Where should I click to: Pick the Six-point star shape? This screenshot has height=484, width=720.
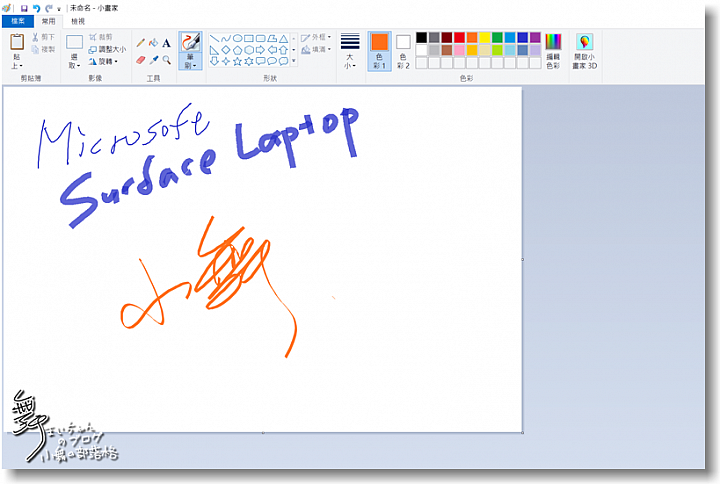tap(248, 61)
